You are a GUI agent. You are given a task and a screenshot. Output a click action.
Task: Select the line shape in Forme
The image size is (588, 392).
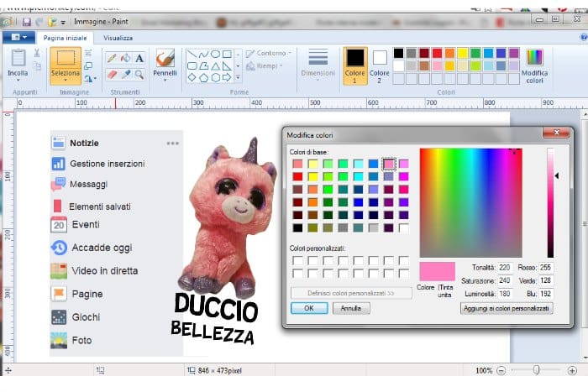pyautogui.click(x=192, y=55)
